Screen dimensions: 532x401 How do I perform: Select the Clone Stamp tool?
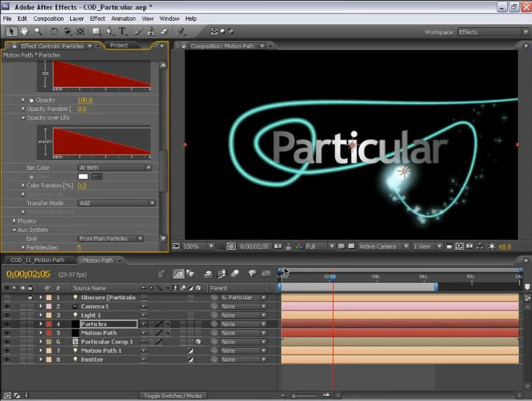pyautogui.click(x=151, y=31)
